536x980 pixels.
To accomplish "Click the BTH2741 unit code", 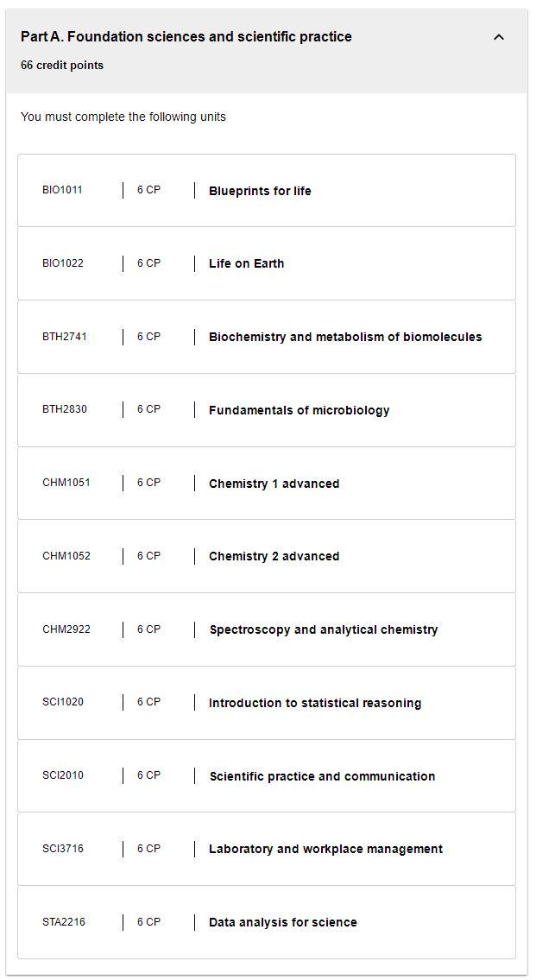I will (65, 336).
